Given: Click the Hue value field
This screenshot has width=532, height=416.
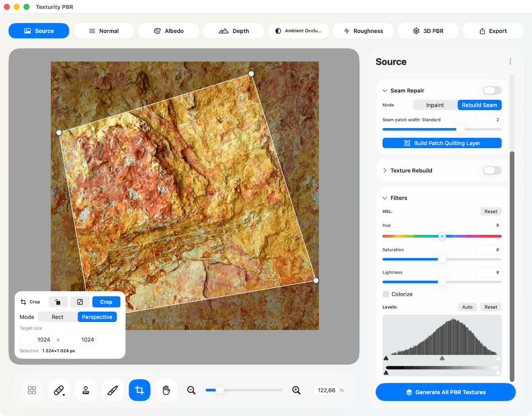Looking at the screenshot, I should [x=489, y=225].
